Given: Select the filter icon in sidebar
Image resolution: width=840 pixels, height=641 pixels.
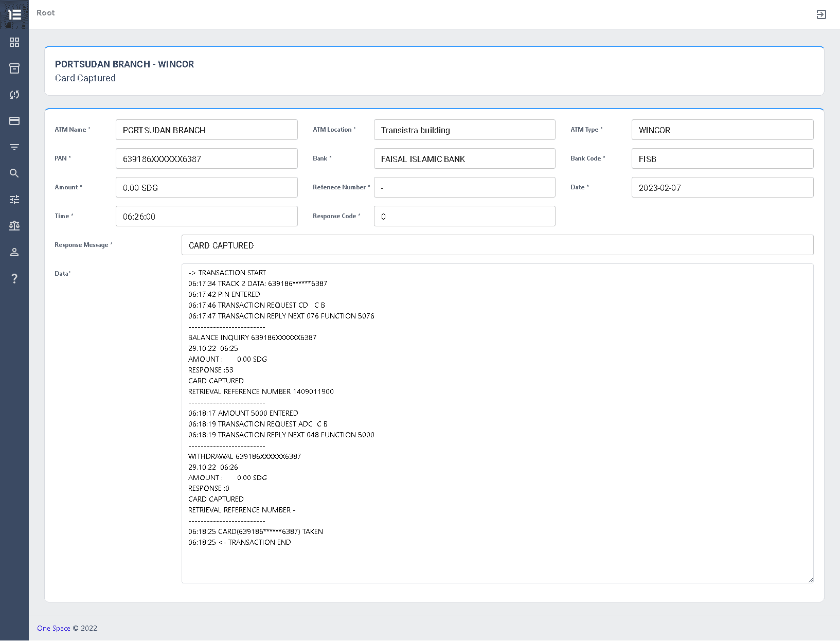Looking at the screenshot, I should [14, 147].
